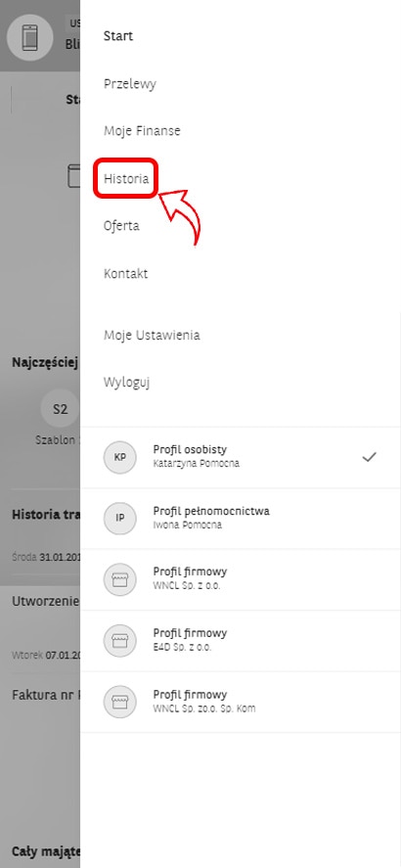Screen dimensions: 401x868
Task: Tap the S2 template shortcut circle
Action: click(61, 410)
